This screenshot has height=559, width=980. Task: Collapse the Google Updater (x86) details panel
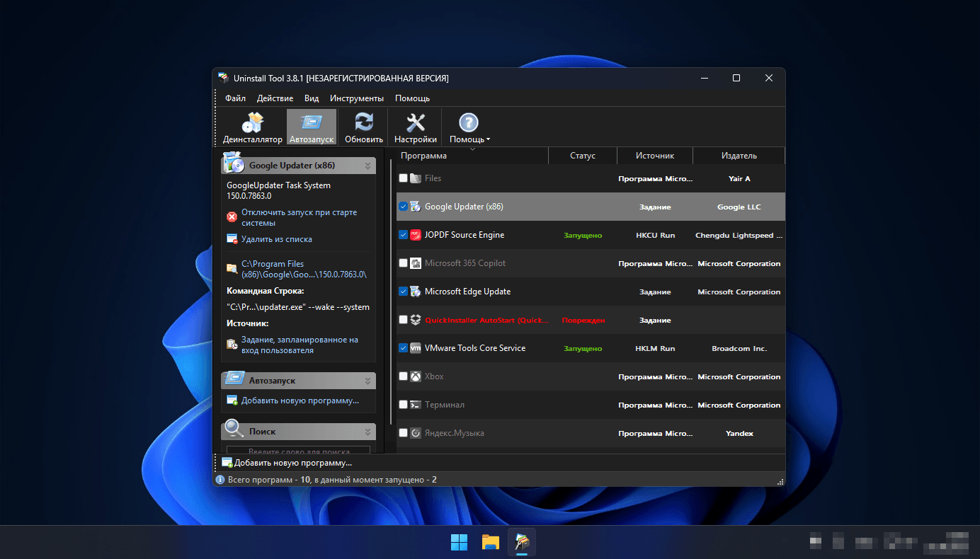pyautogui.click(x=367, y=166)
